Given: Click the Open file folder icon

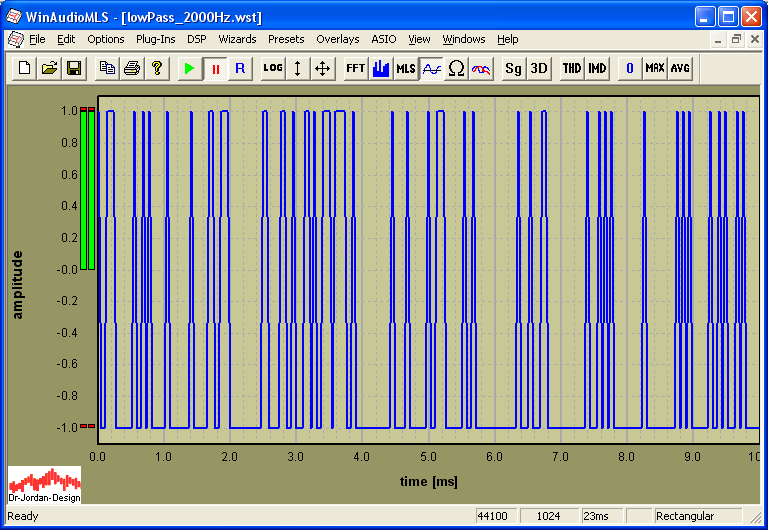Looking at the screenshot, I should (49, 68).
